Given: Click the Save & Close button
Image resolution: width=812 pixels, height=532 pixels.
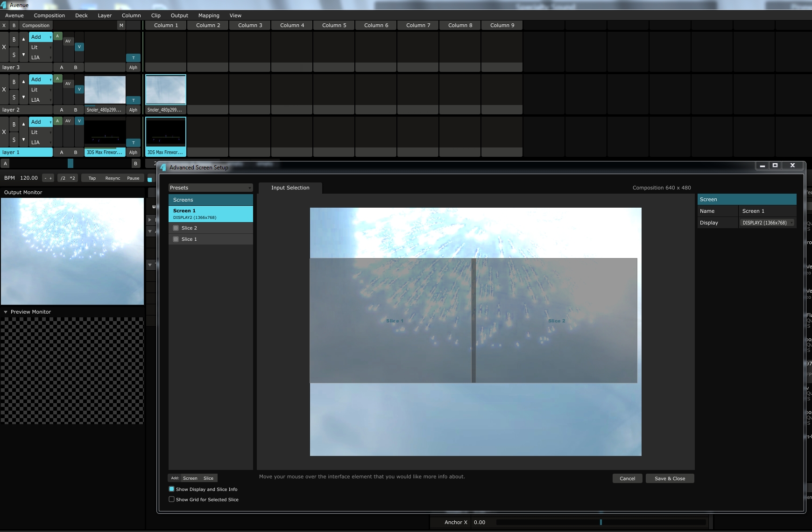Looking at the screenshot, I should pos(670,478).
